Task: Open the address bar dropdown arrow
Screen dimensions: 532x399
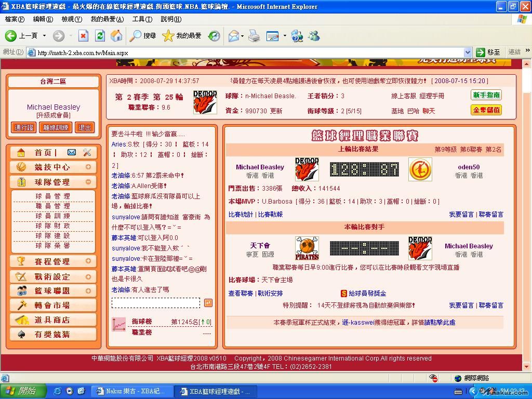Action: (468, 52)
